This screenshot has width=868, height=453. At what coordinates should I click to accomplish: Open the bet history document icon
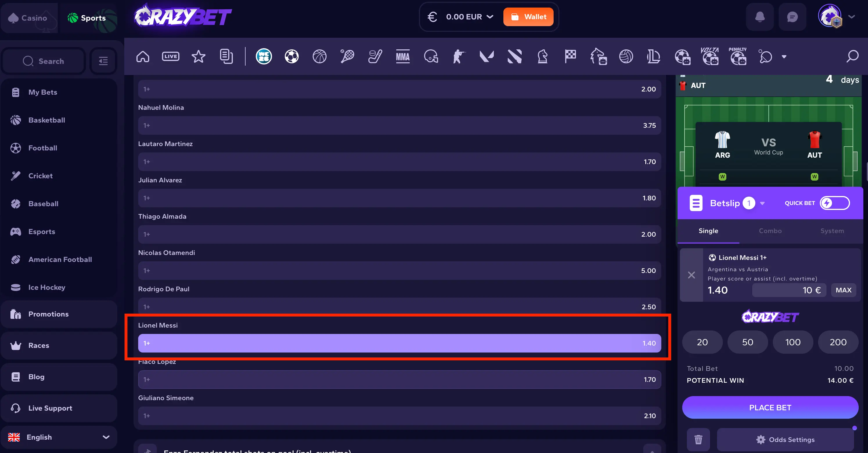226,56
